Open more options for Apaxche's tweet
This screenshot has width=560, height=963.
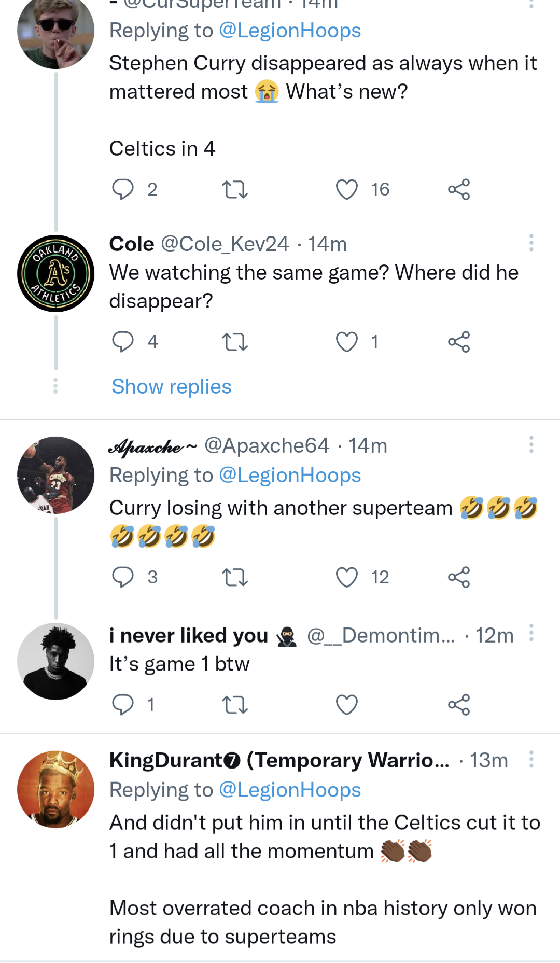[x=531, y=444]
